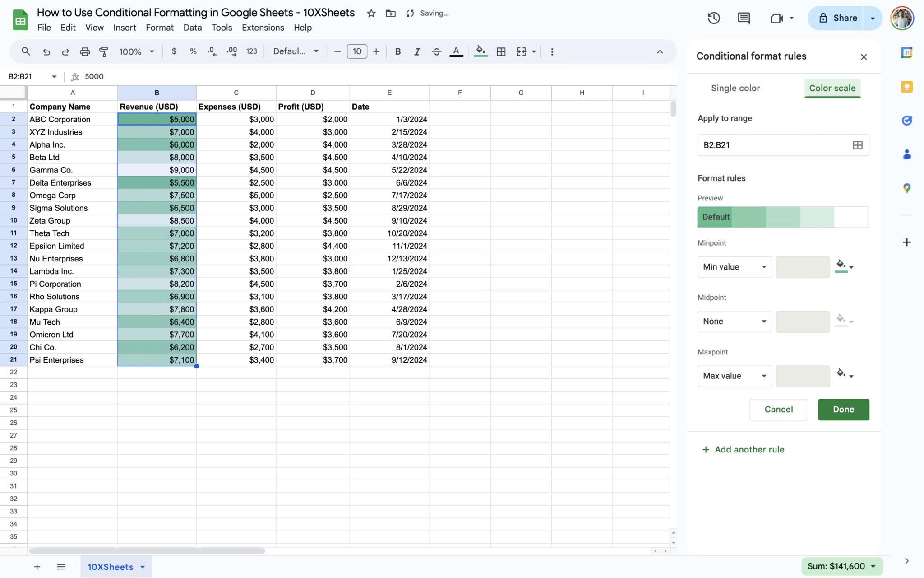Add a new sheet with plus button
This screenshot has height=578, width=924.
pyautogui.click(x=37, y=567)
